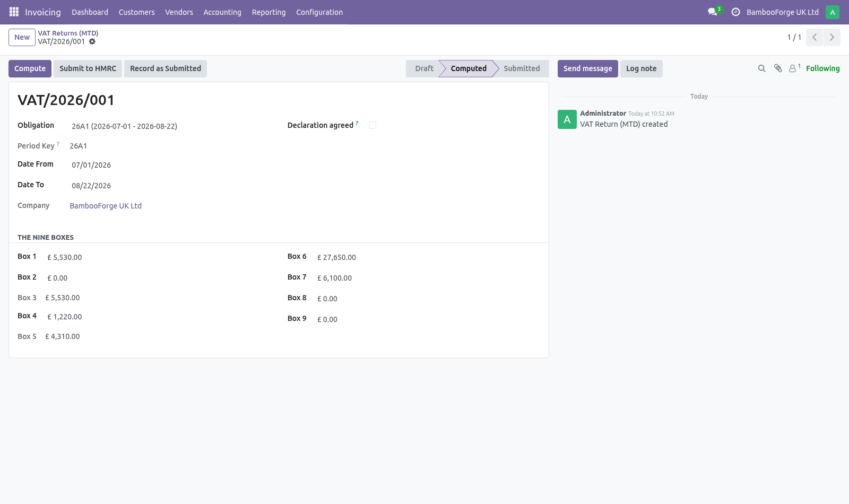Screen dimensions: 849x504
Task: Show followers list icon
Action: pyautogui.click(x=794, y=68)
